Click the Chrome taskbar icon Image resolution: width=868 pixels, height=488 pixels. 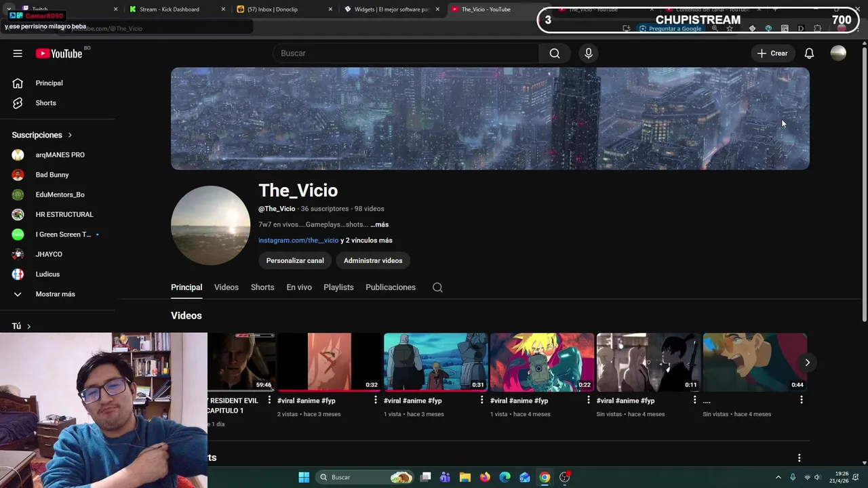[545, 477]
